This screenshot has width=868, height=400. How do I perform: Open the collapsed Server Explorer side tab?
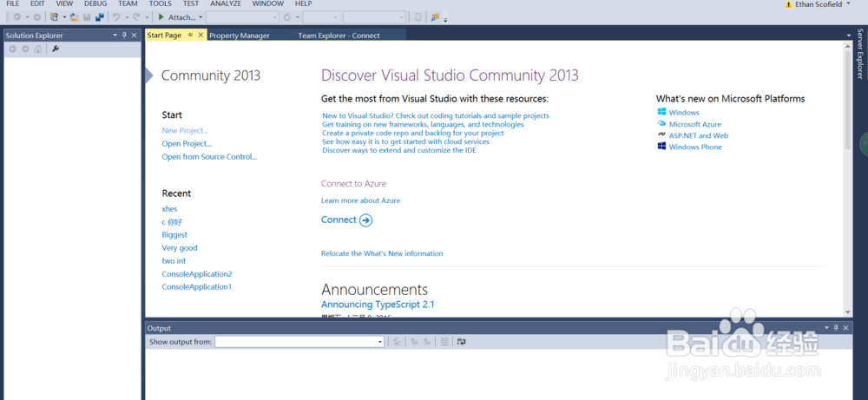pyautogui.click(x=859, y=54)
